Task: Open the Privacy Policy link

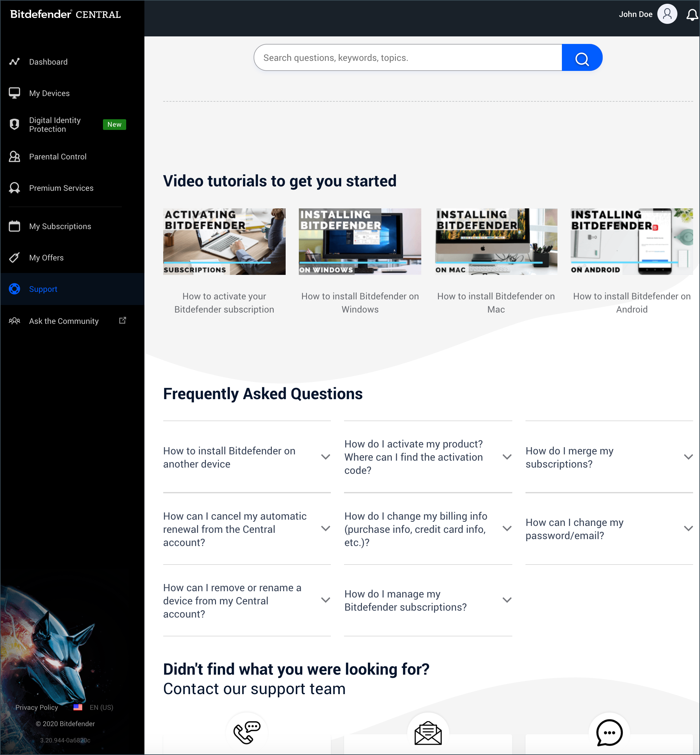Action: point(37,707)
